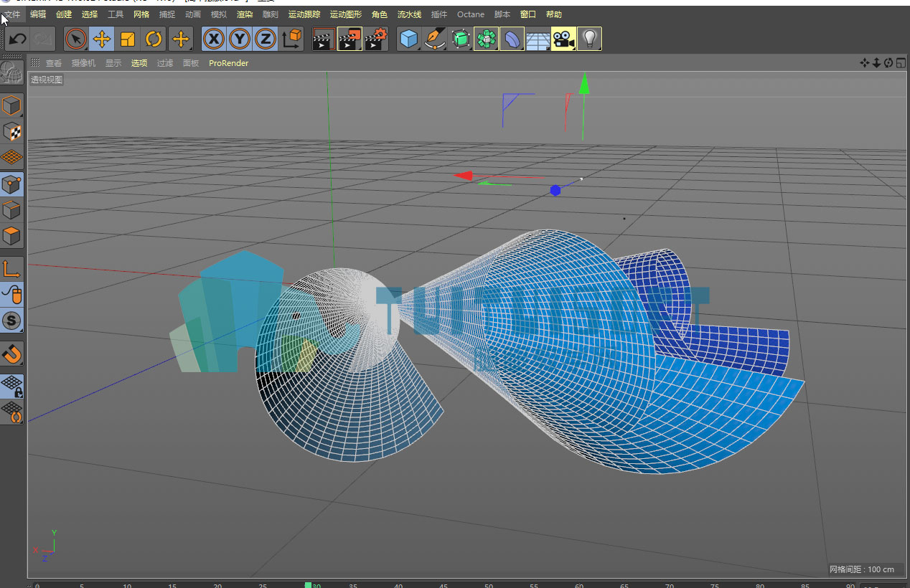Open the green generator cube (Subdivision Surface) icon
910x588 pixels.
coord(460,39)
